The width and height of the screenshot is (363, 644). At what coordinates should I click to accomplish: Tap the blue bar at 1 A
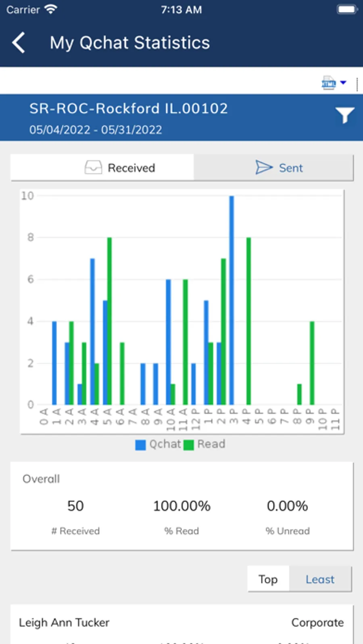click(x=54, y=363)
